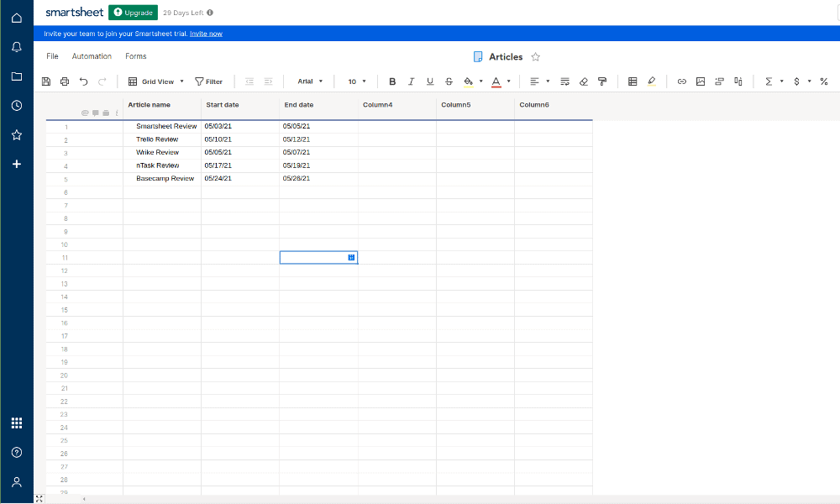The width and height of the screenshot is (840, 504).
Task: Open the Automation menu
Action: [92, 56]
